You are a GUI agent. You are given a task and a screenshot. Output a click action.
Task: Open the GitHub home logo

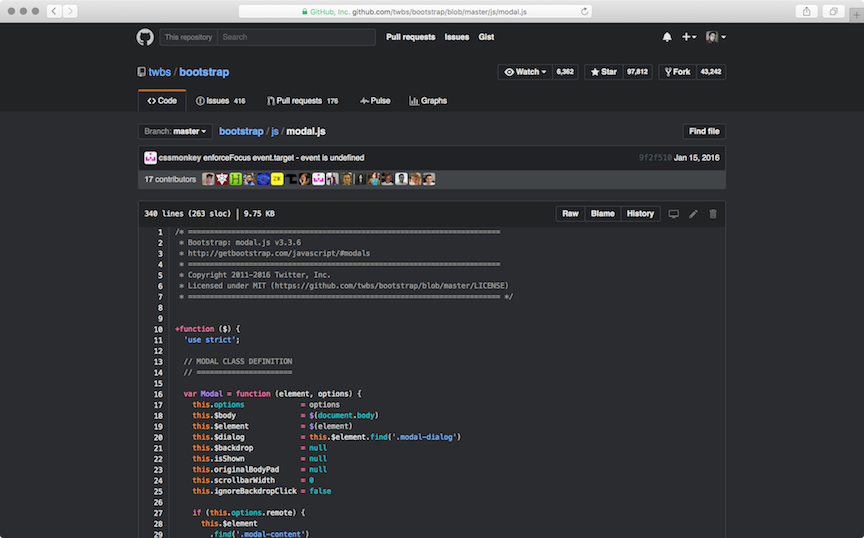pos(145,37)
